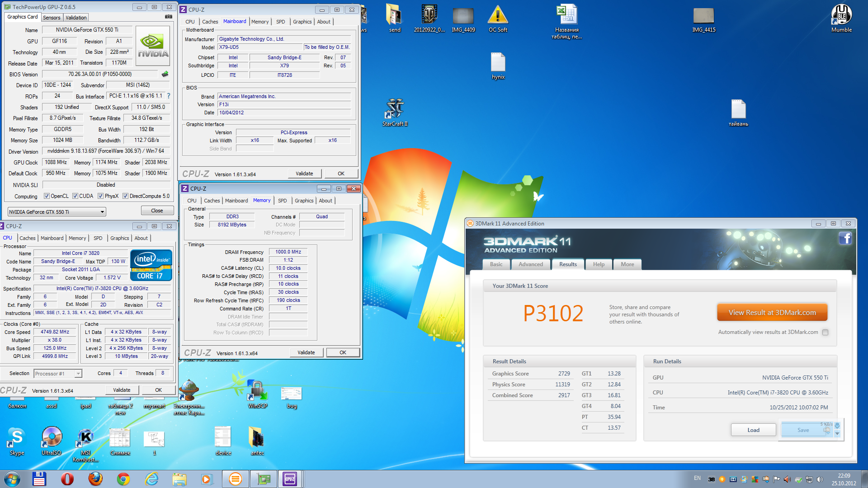Toggle the CUDA checkbox in GPU-Z
This screenshot has width=868, height=488.
pos(75,196)
